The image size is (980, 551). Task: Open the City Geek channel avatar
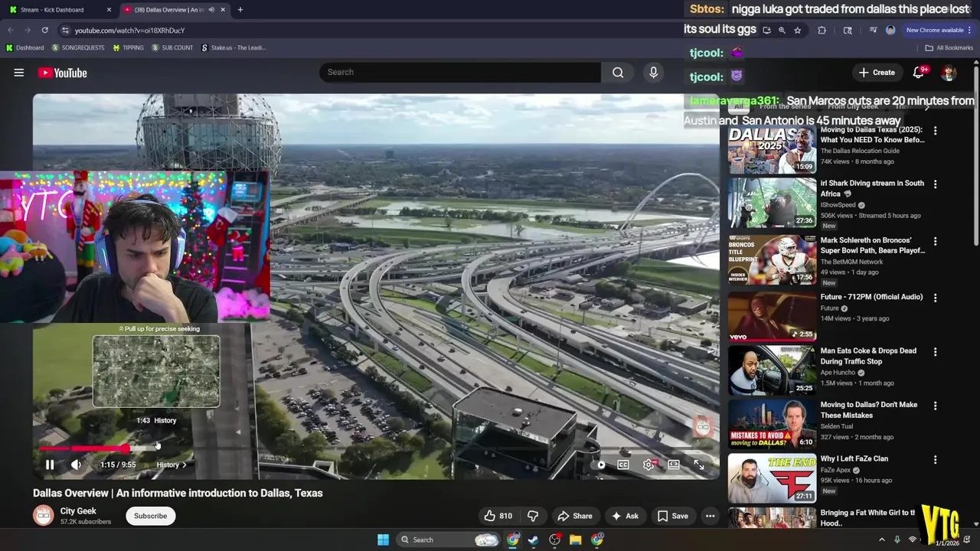point(44,516)
